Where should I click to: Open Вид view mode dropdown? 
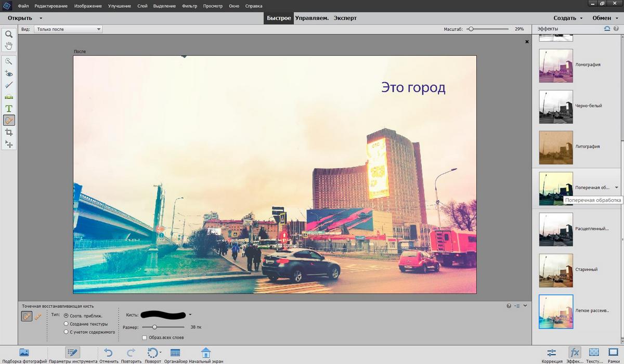click(68, 29)
